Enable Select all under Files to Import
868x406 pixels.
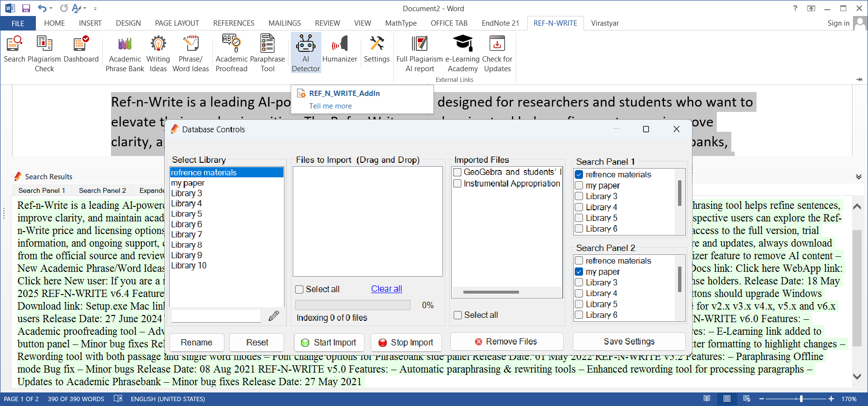pyautogui.click(x=300, y=289)
